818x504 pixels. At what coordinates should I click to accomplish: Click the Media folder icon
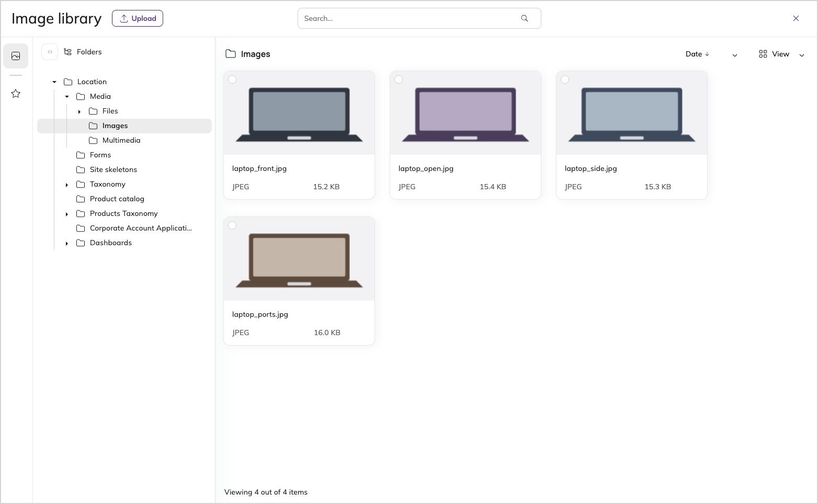(x=81, y=96)
